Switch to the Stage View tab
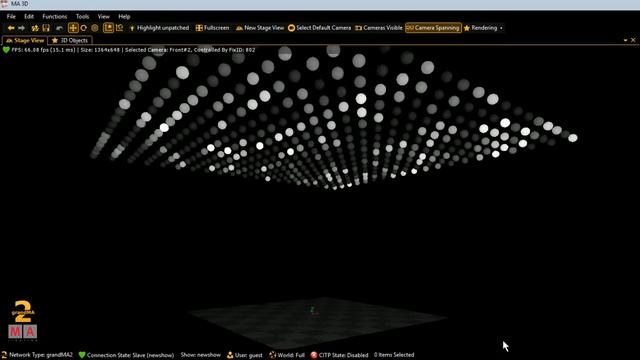Screen dimensions: 640x360 pyautogui.click(x=24, y=40)
